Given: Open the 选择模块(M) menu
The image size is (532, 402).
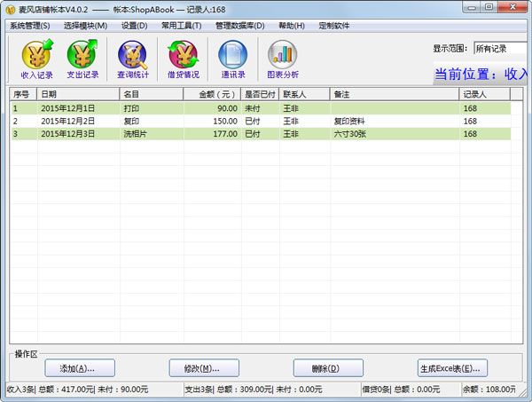Looking at the screenshot, I should (85, 26).
